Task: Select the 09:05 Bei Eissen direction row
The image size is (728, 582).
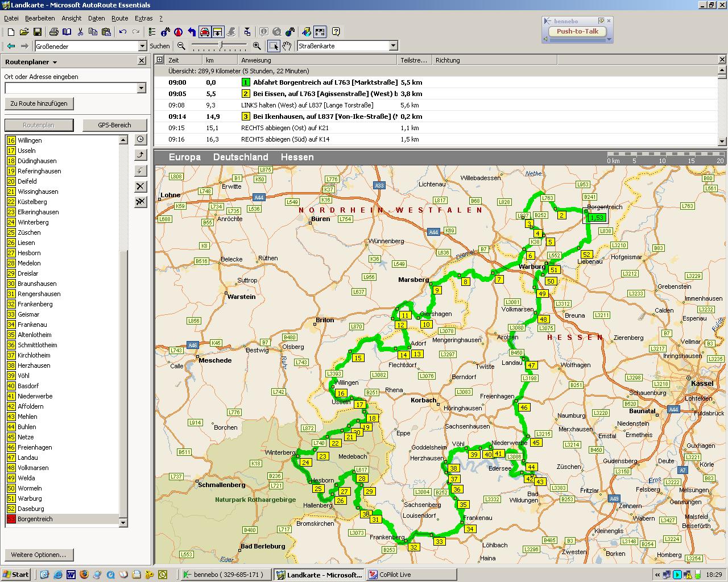Action: coord(435,94)
